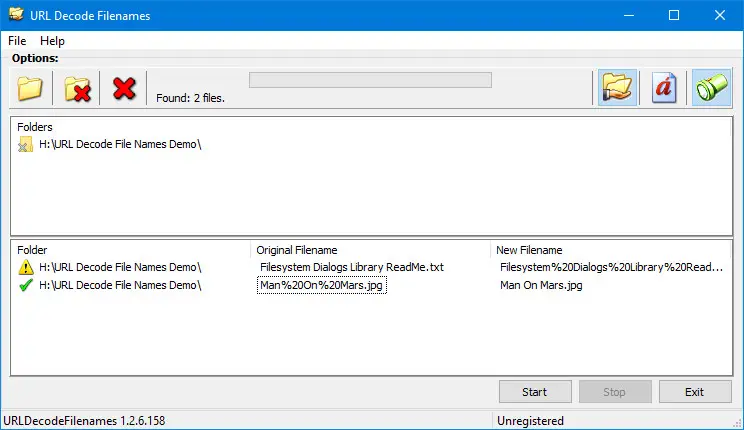Click the Exit button
The width and height of the screenshot is (744, 430).
tap(695, 392)
